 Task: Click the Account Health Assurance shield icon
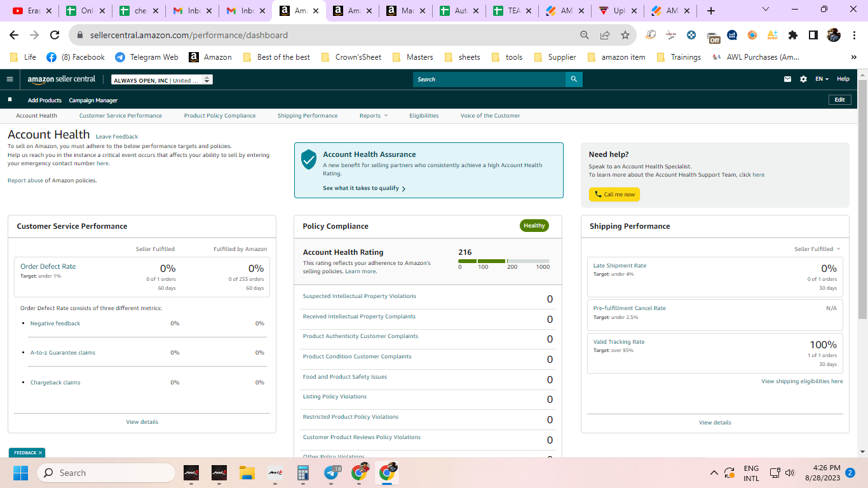pos(308,159)
